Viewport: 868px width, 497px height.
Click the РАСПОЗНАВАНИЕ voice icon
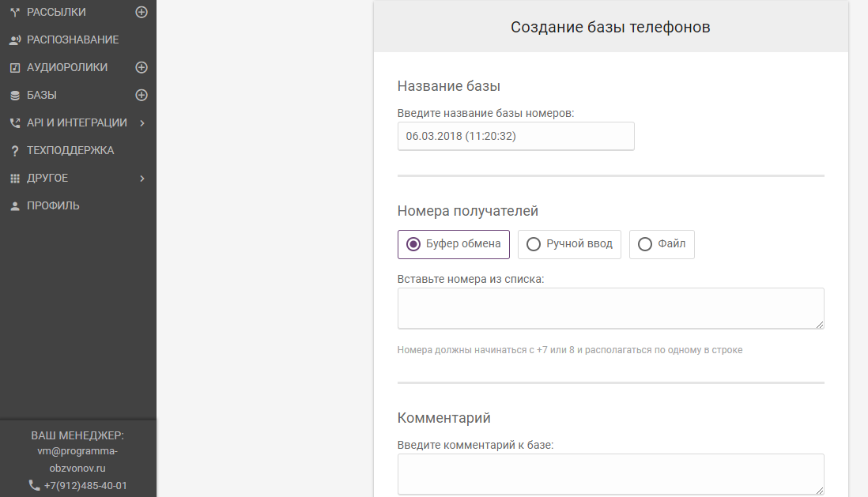[14, 40]
